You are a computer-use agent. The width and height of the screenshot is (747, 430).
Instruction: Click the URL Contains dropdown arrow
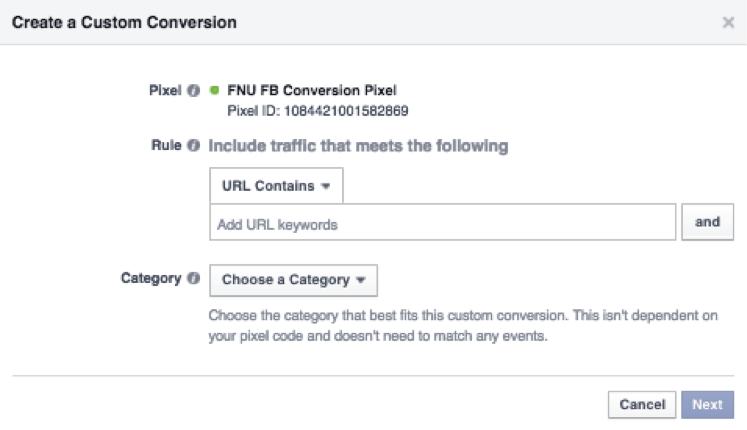click(326, 186)
